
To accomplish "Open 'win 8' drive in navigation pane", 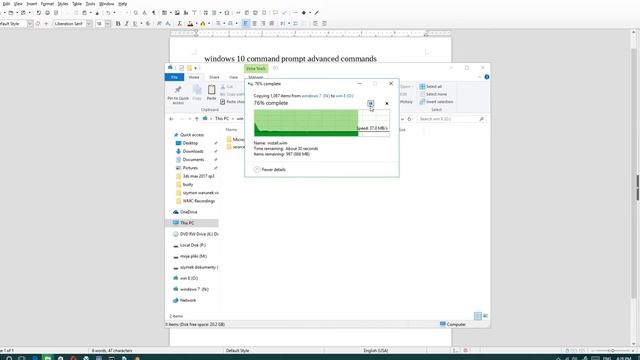I will [x=185, y=278].
